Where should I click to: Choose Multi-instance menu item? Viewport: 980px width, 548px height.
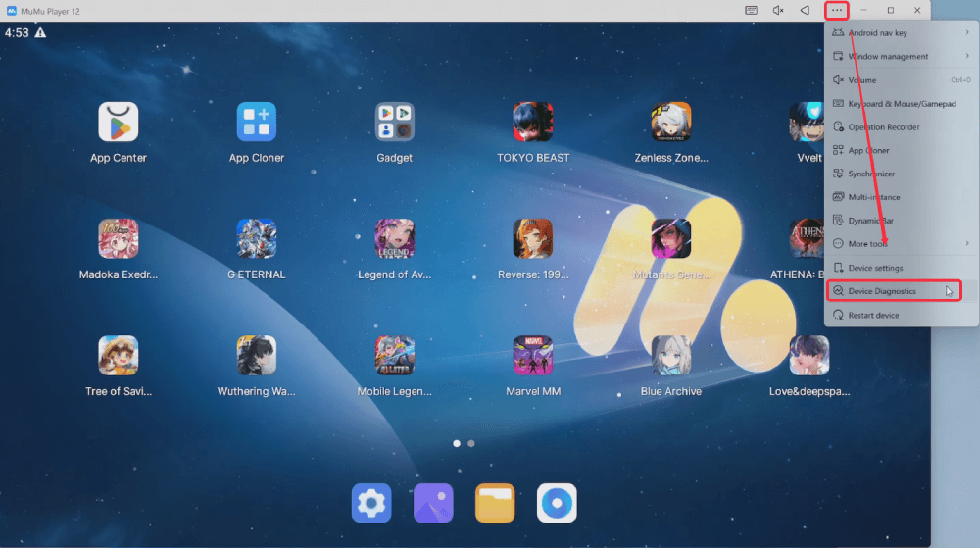[902, 197]
